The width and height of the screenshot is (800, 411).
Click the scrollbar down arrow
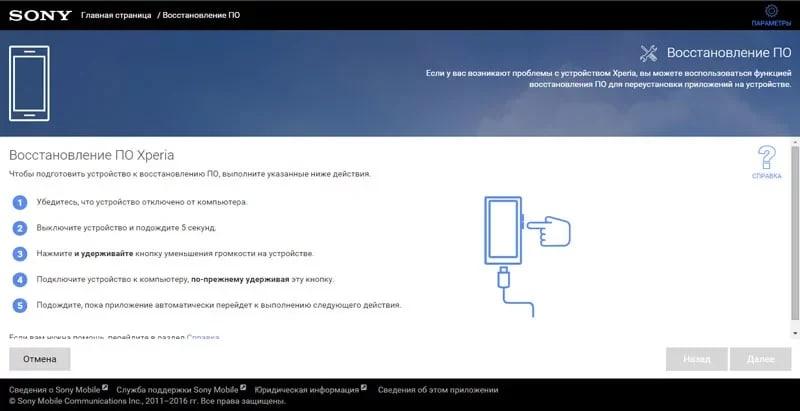795,333
